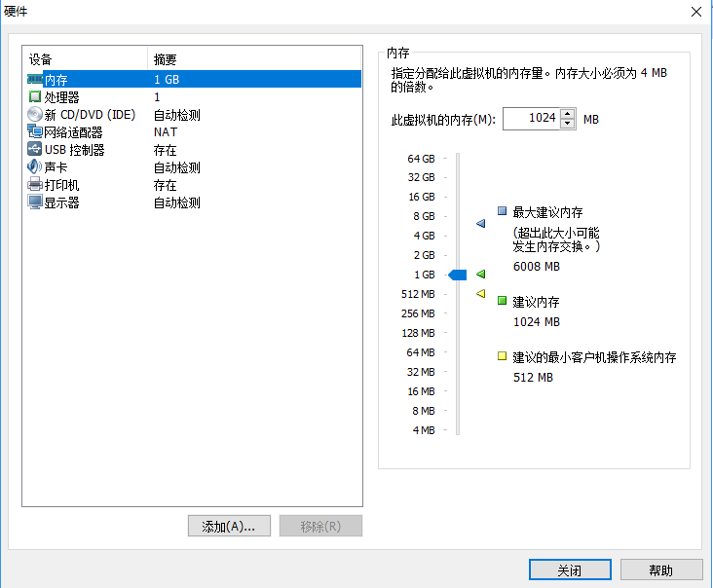Image resolution: width=713 pixels, height=588 pixels.
Task: Click the 添加(A)... button
Action: point(229,526)
